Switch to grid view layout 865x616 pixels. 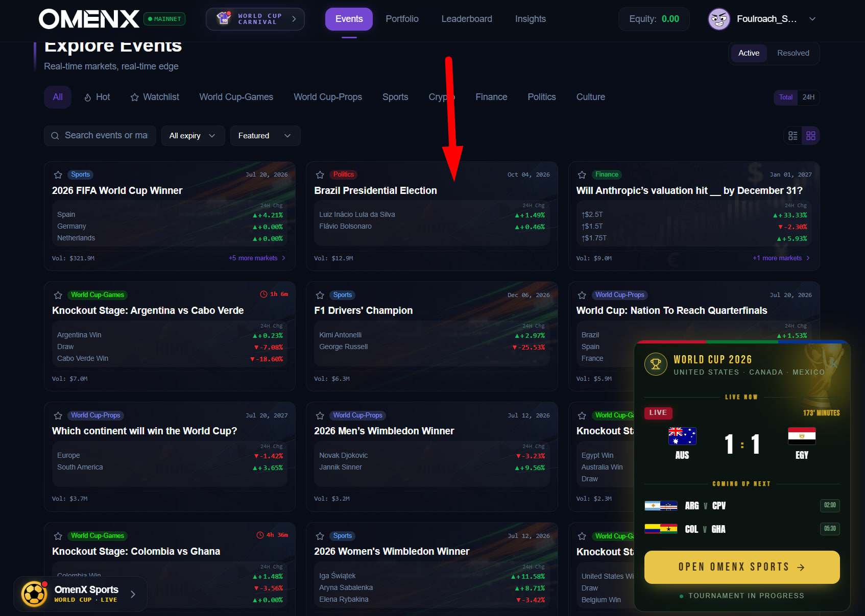pyautogui.click(x=811, y=136)
